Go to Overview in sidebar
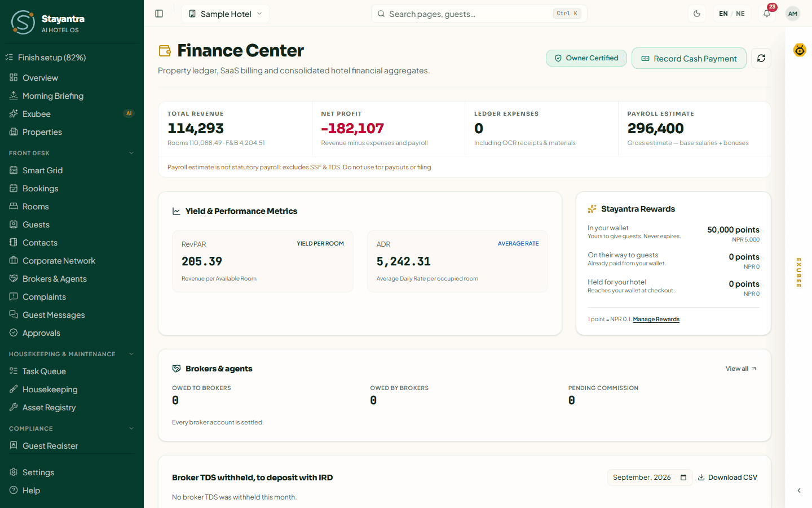The image size is (812, 508). point(72,78)
